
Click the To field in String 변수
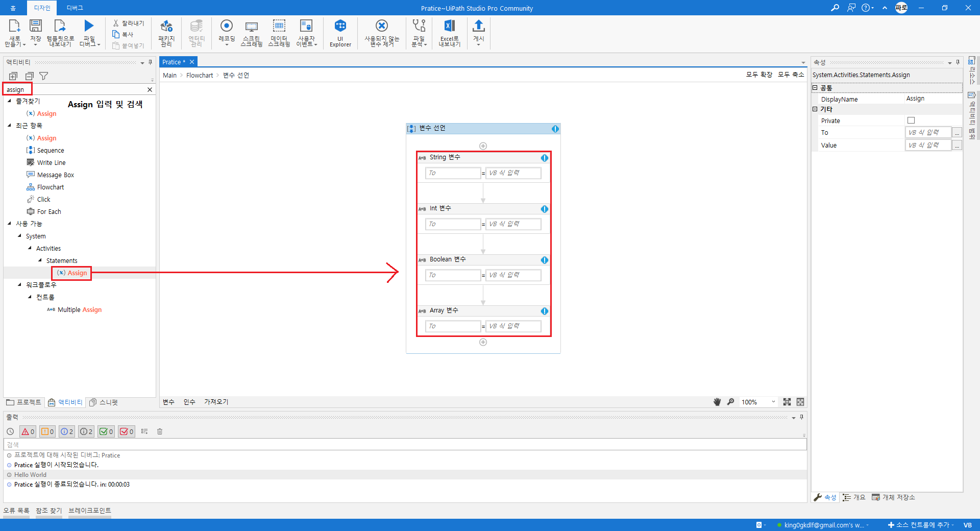pyautogui.click(x=453, y=173)
